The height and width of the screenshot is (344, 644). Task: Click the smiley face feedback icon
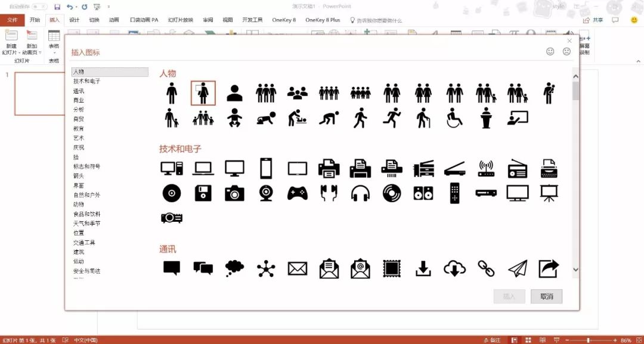tap(550, 52)
